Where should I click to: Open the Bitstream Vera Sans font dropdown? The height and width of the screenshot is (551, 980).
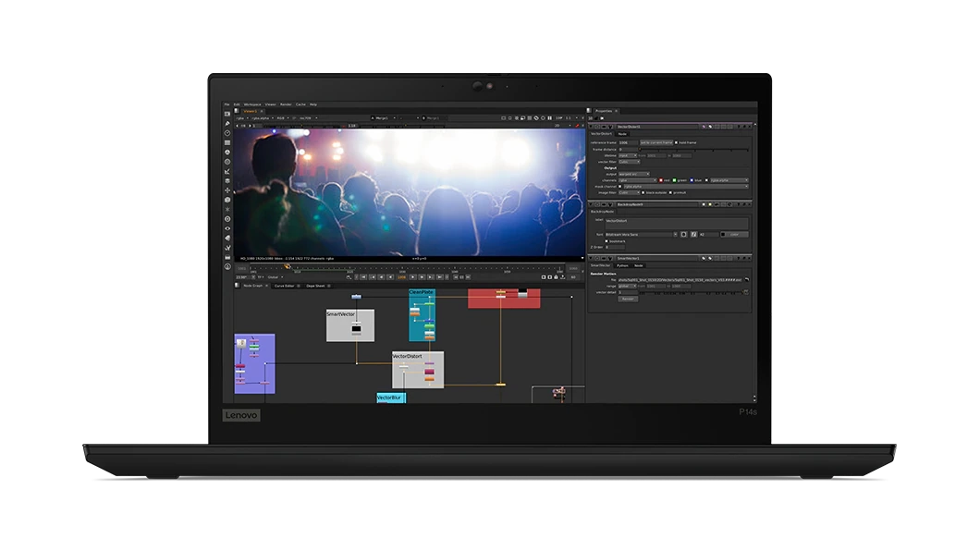pos(640,235)
